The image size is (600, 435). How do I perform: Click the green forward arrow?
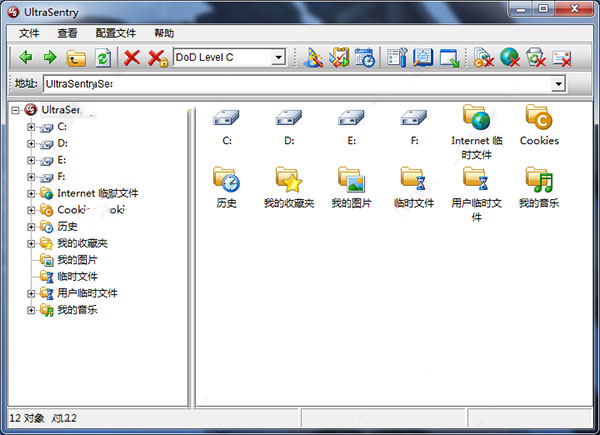[x=50, y=57]
